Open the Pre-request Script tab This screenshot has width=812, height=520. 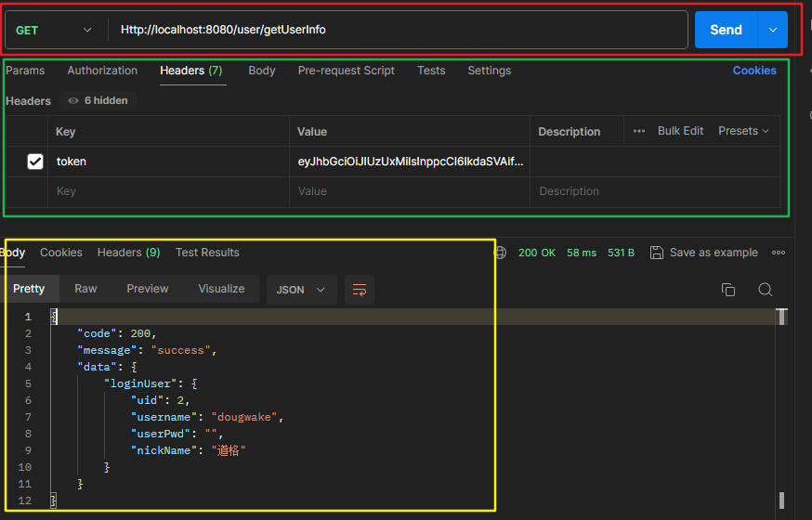tap(346, 71)
